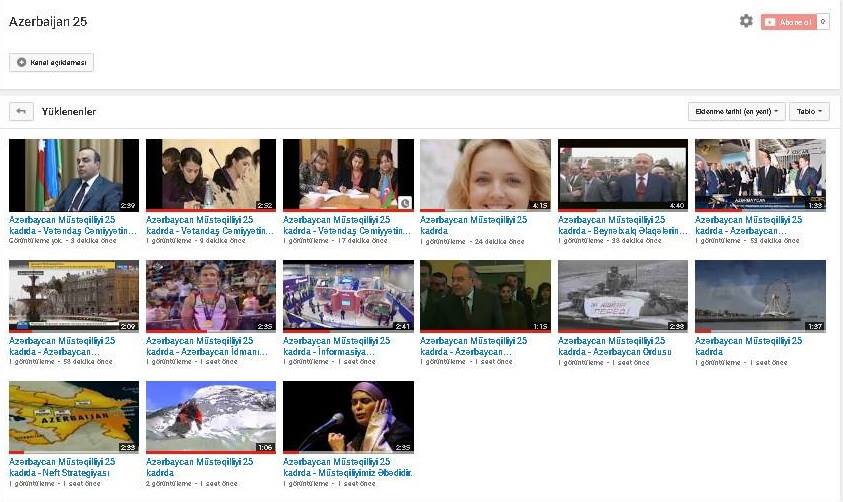The height and width of the screenshot is (502, 843).
Task: Click the 1:37 duration badge
Action: pos(815,326)
